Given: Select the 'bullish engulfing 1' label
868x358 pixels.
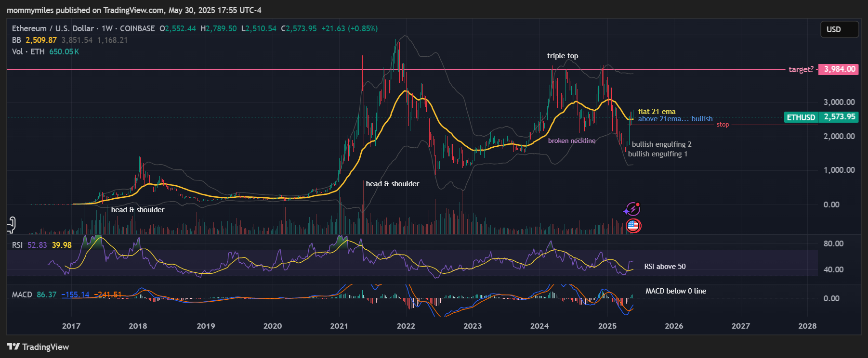Looking at the screenshot, I should pyautogui.click(x=658, y=154).
